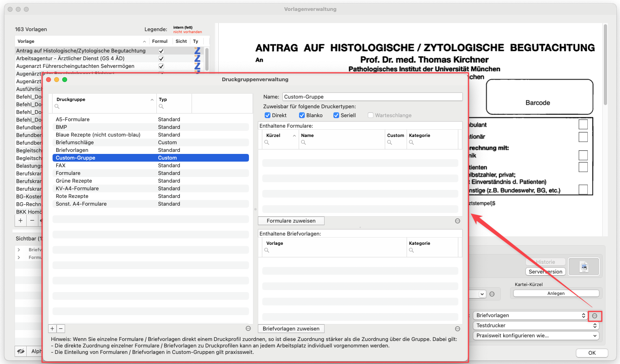
Task: Open the options circle below the Druckgruppe list
Action: (x=248, y=328)
